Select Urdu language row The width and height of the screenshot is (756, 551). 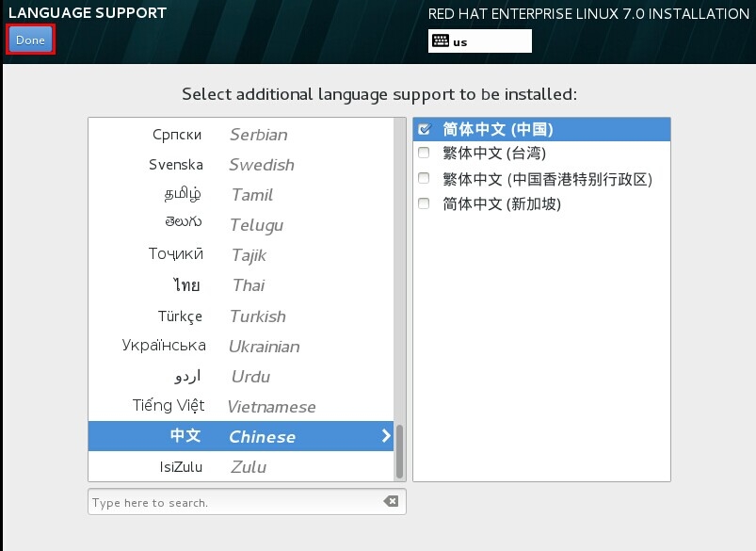(241, 377)
